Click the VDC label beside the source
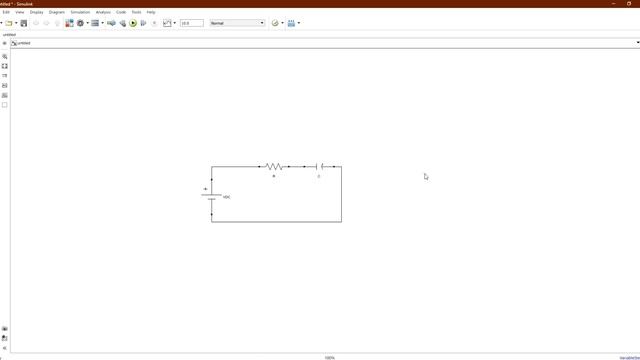 pos(227,197)
